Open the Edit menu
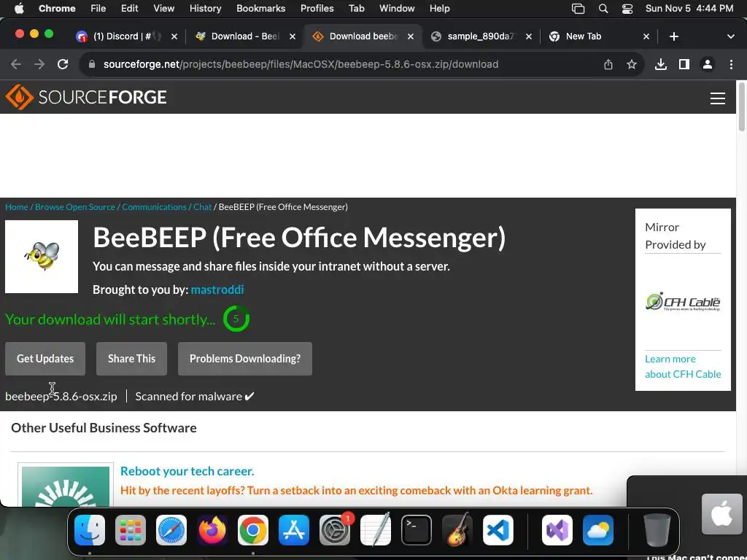747x560 pixels. [x=129, y=9]
